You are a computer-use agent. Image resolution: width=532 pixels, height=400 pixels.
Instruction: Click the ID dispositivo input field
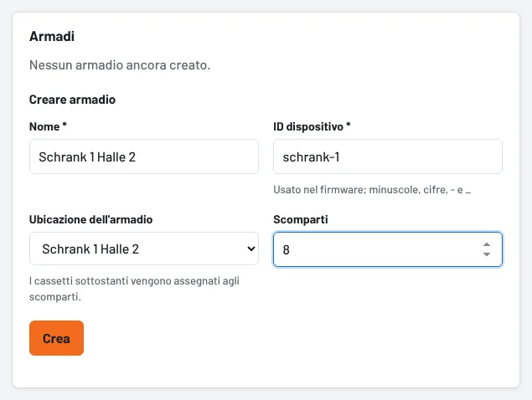click(388, 156)
